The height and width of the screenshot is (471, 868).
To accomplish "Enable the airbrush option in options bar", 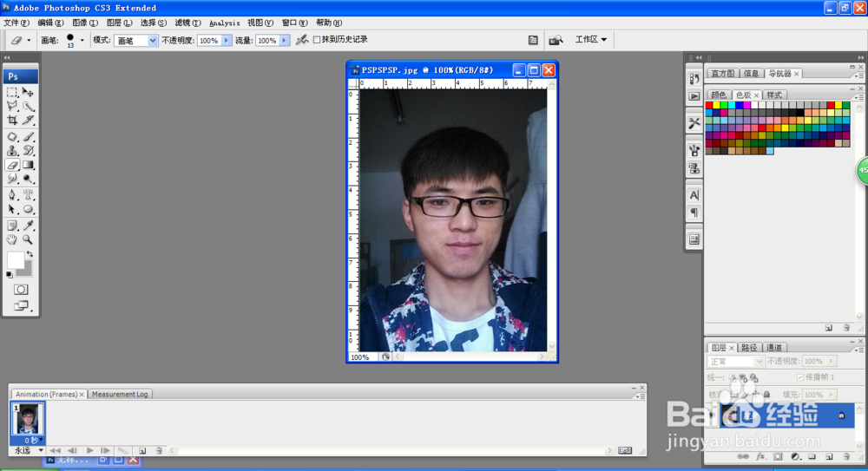I will click(x=302, y=40).
